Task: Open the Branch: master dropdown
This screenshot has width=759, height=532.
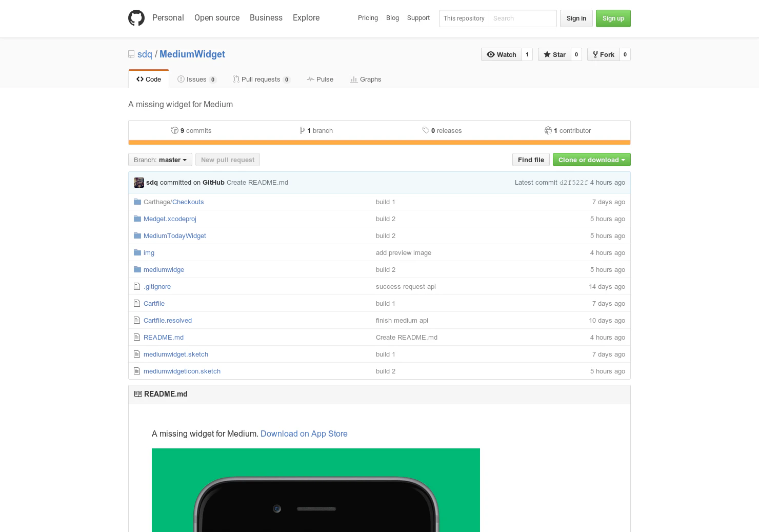Action: pos(159,160)
